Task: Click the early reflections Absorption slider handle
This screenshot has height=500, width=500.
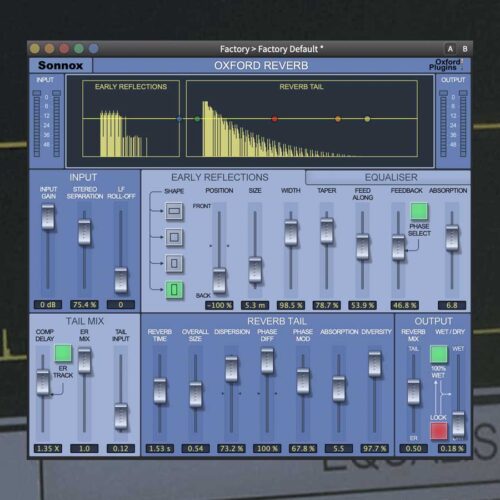Action: [452, 238]
